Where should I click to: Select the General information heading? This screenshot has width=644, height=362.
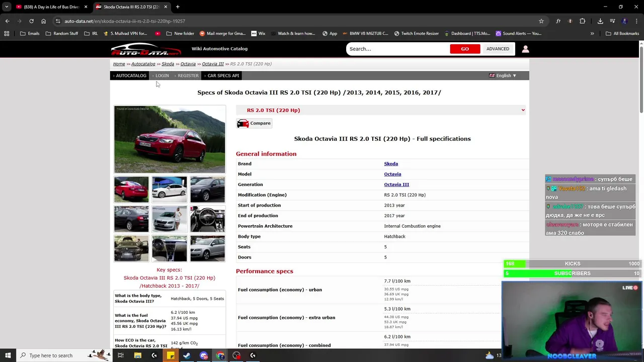266,154
